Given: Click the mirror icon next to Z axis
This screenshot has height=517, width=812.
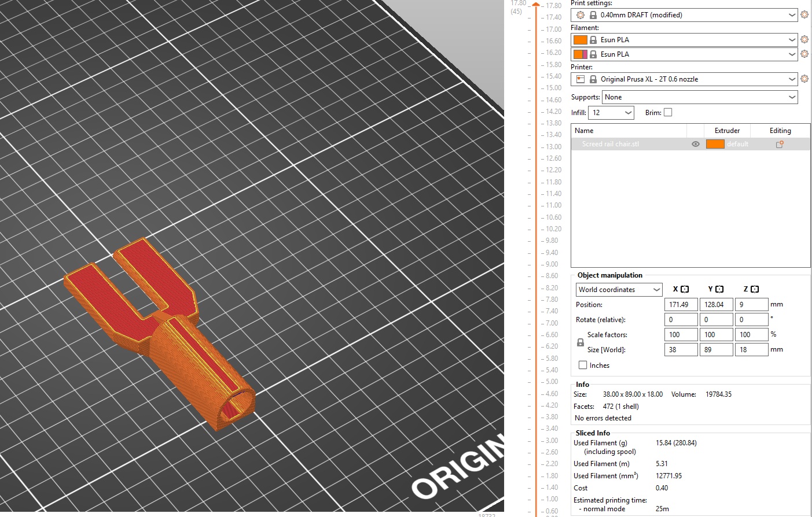Looking at the screenshot, I should (755, 289).
